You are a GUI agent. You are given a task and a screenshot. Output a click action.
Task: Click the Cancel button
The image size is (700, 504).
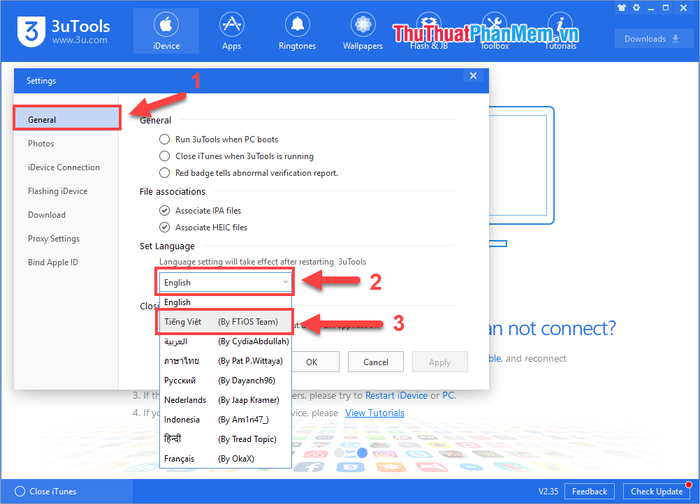376,362
